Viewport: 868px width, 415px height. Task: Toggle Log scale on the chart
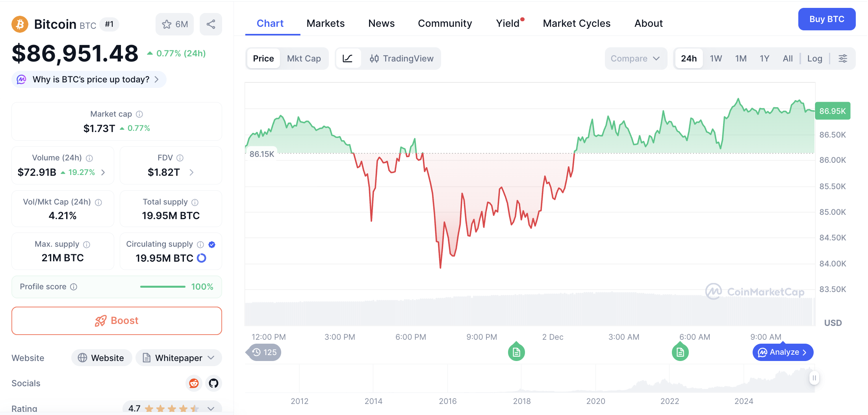pyautogui.click(x=814, y=59)
